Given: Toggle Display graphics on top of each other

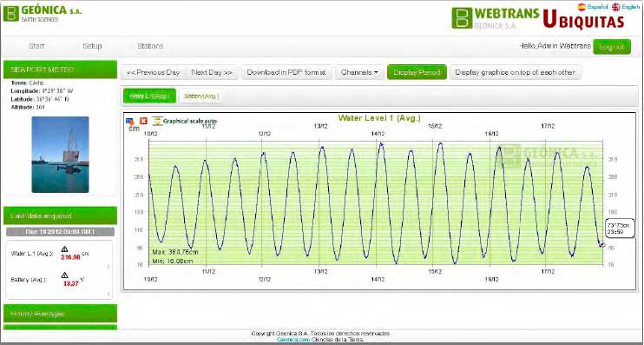Looking at the screenshot, I should tap(515, 72).
